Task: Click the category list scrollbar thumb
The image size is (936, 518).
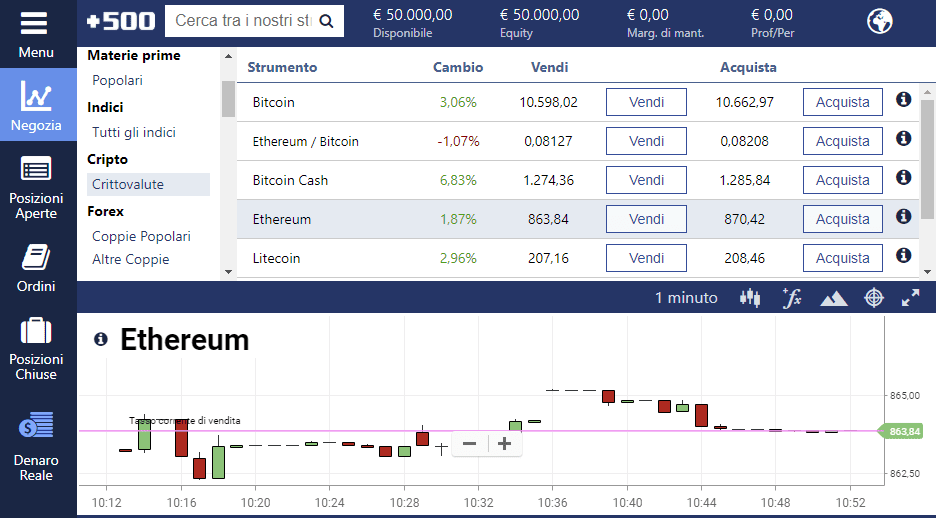Action: click(228, 99)
